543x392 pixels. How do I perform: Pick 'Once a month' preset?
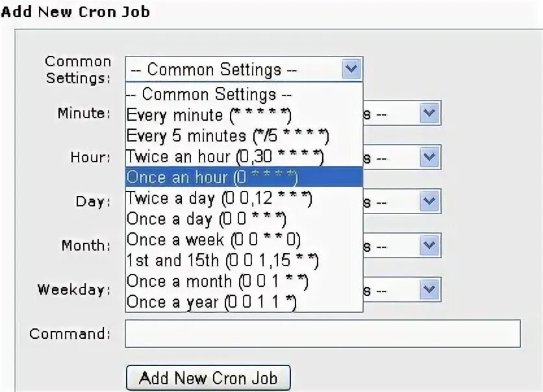click(217, 281)
